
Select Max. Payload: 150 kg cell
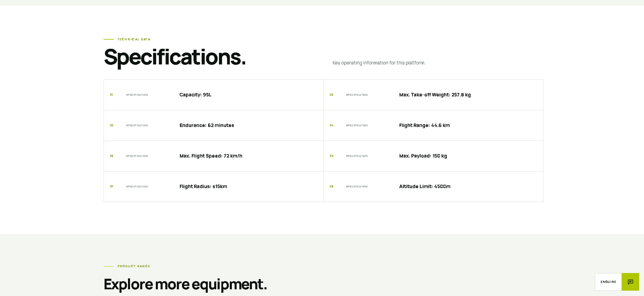pyautogui.click(x=433, y=156)
